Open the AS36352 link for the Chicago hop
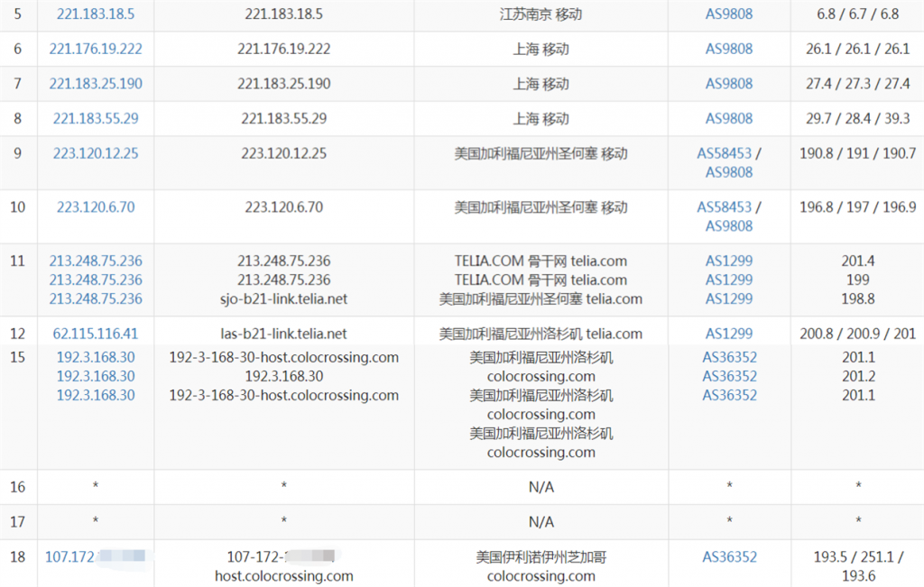Screen dimensions: 924x587 pyautogui.click(x=729, y=556)
